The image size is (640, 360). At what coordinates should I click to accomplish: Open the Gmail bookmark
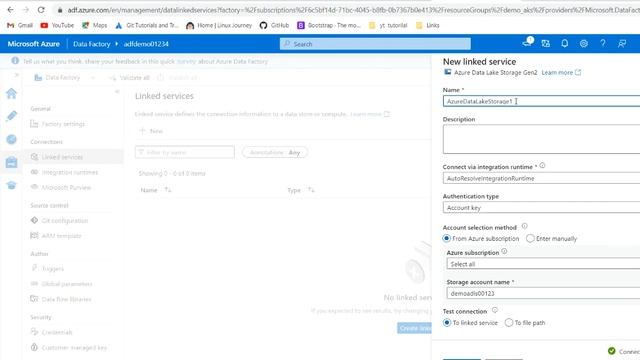click(x=20, y=25)
